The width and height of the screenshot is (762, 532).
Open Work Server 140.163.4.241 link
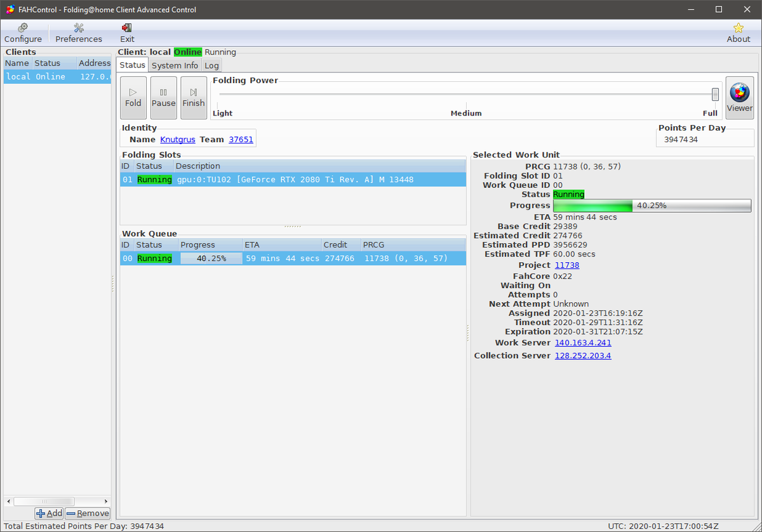583,343
